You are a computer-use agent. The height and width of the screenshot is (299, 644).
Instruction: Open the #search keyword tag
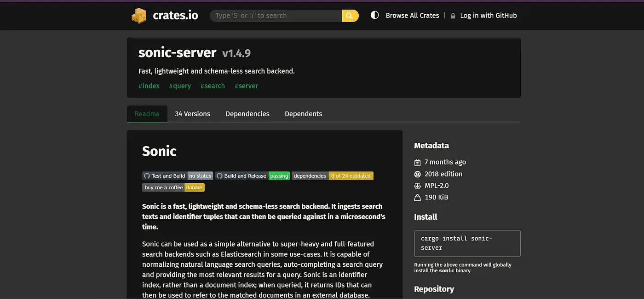(213, 86)
